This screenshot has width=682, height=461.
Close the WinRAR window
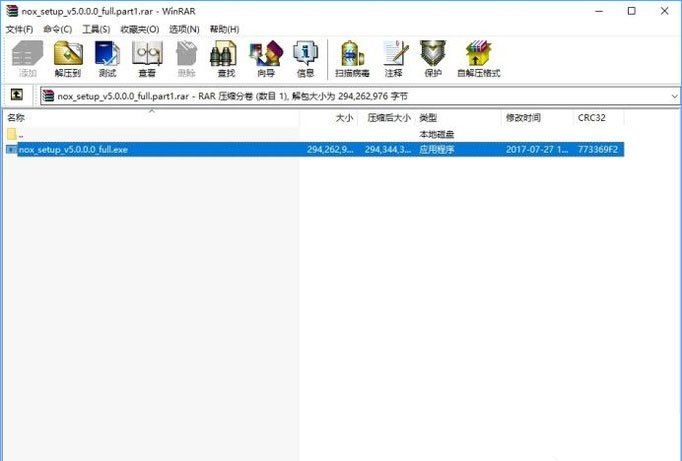[x=665, y=11]
